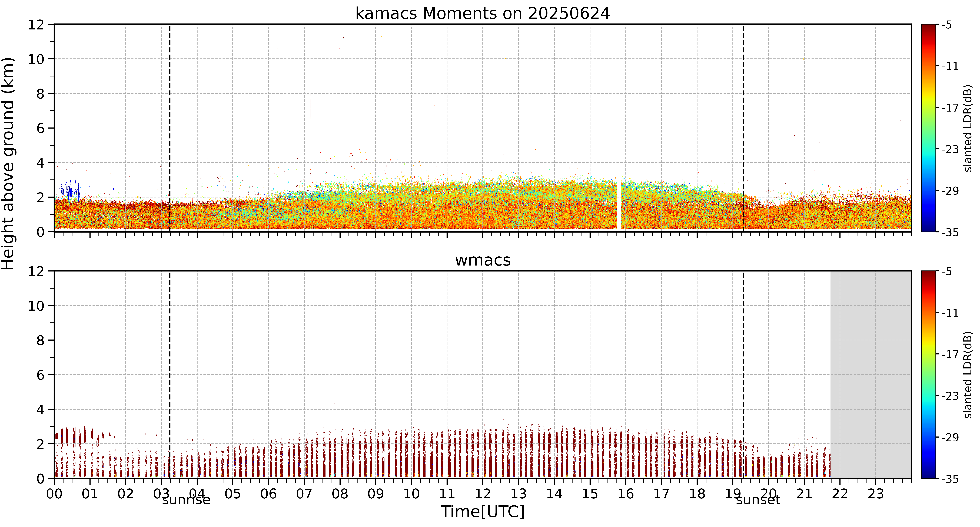This screenshot has width=980, height=527.
Task: Click the "Time[UTC]" x-axis label
Action: pyautogui.click(x=482, y=511)
